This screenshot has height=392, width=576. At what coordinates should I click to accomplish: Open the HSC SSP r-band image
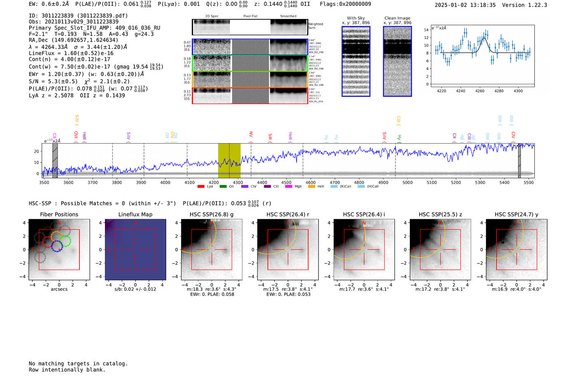(288, 250)
